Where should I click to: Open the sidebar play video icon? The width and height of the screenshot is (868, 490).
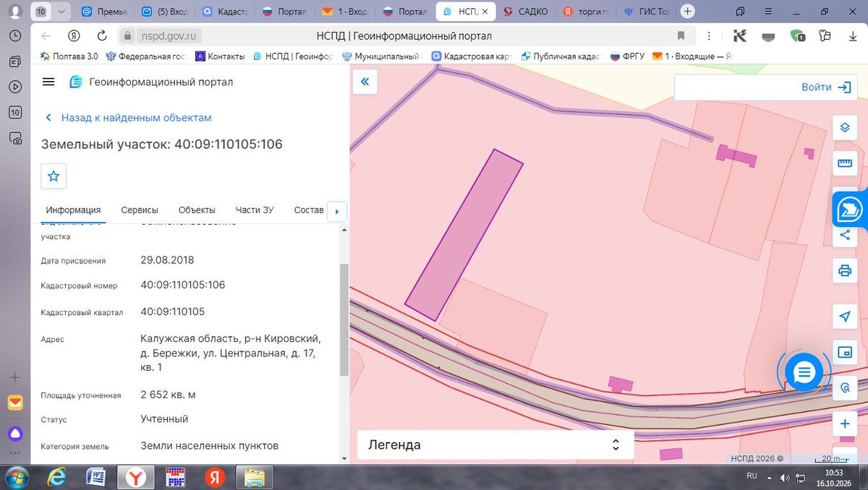[x=15, y=87]
